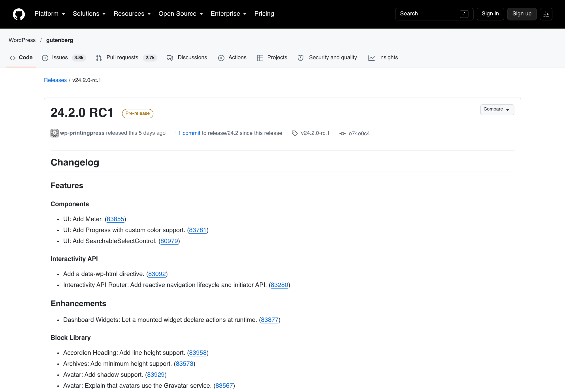Open the appearance settings sliders icon
This screenshot has width=565, height=392.
(546, 14)
